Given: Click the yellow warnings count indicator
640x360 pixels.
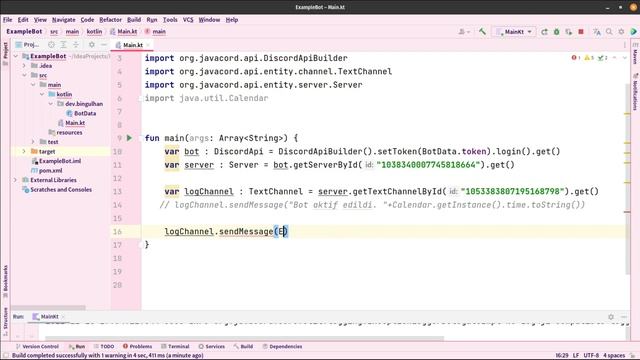Looking at the screenshot, I should click(589, 58).
